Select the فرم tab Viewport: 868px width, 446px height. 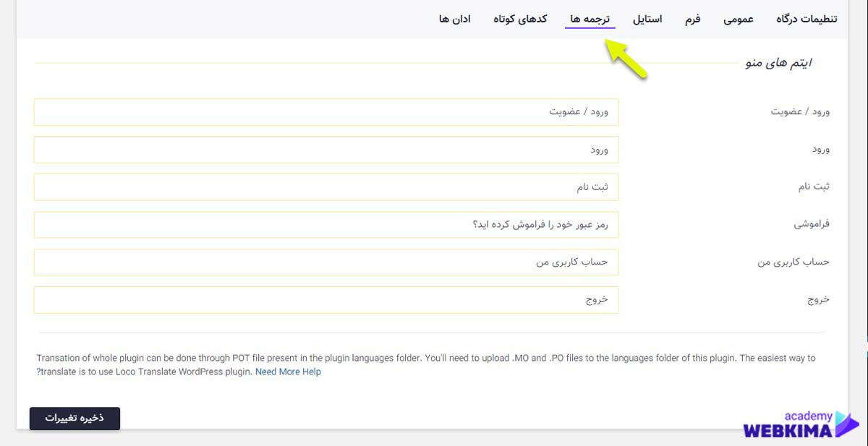point(693,19)
